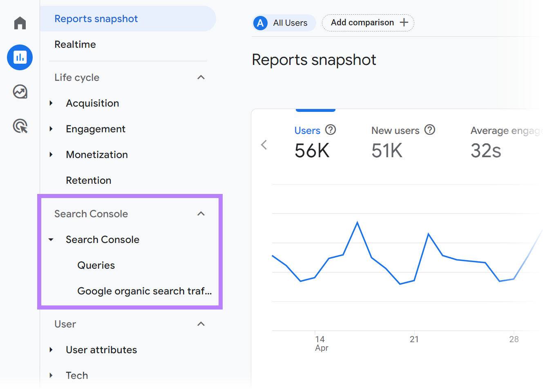This screenshot has width=543, height=392.
Task: Expand the Tech report group
Action: tap(51, 376)
